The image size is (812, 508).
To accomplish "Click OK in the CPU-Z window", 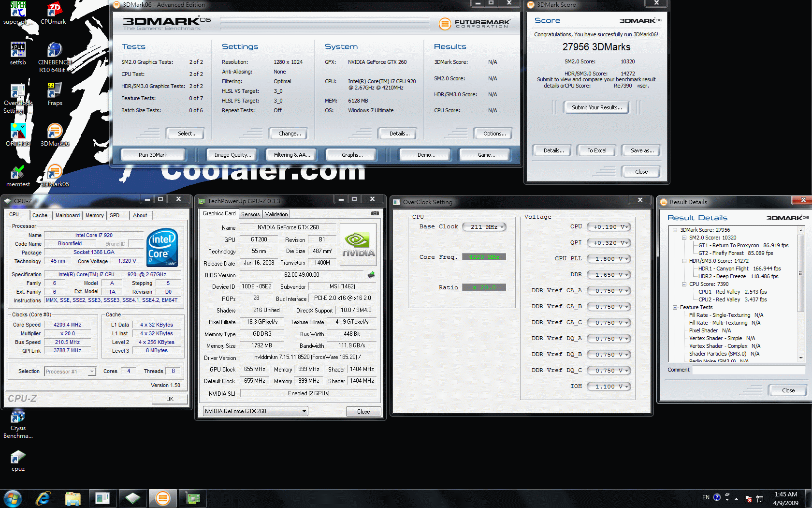I will pos(170,399).
